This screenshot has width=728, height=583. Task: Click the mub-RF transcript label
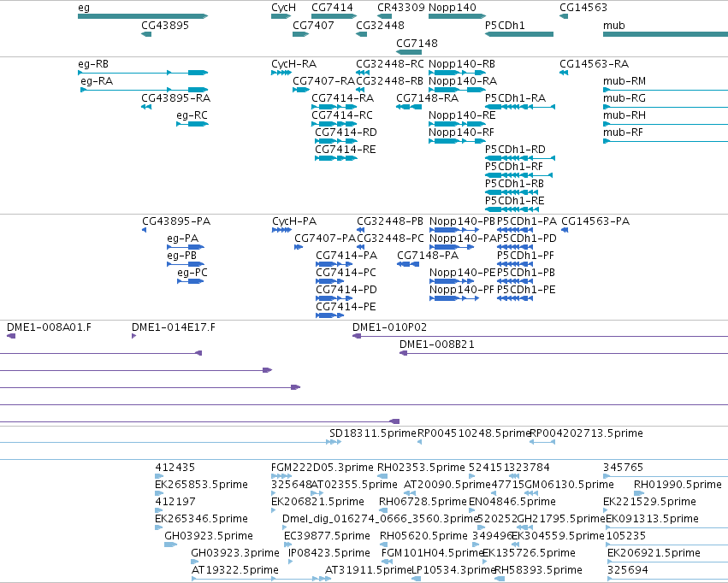click(x=623, y=132)
